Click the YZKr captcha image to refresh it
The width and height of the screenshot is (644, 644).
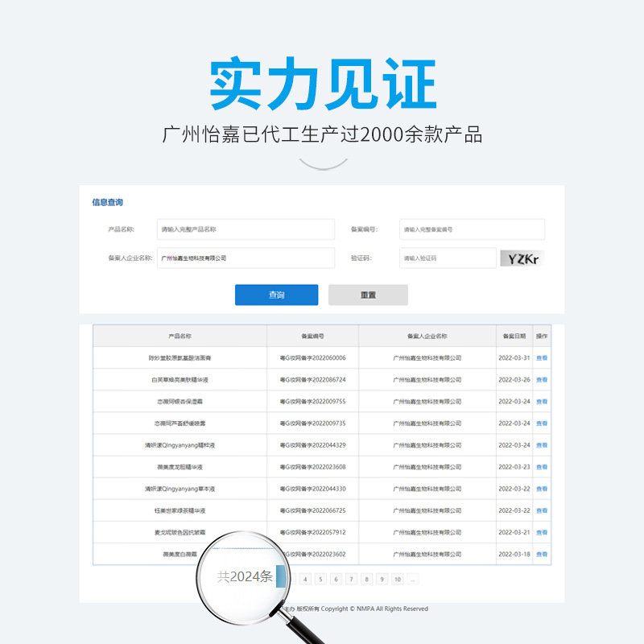point(522,258)
